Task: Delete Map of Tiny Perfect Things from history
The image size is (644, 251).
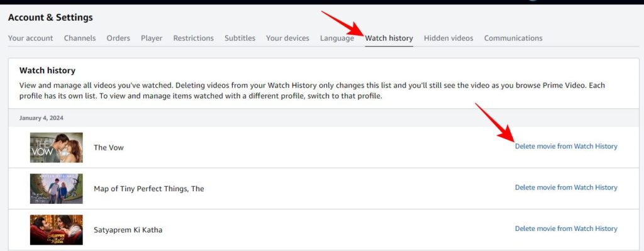Action: coord(566,187)
